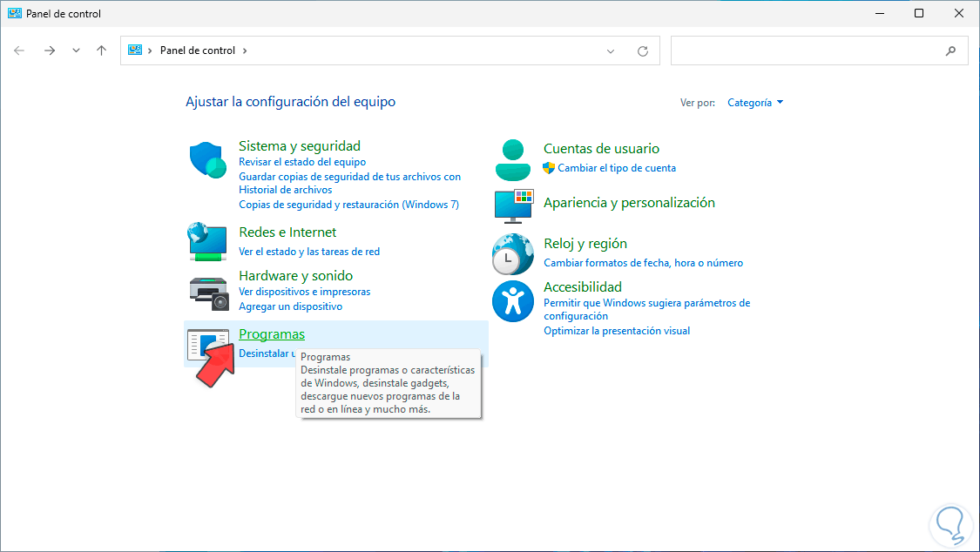Open Accesibilidad category

tap(583, 287)
